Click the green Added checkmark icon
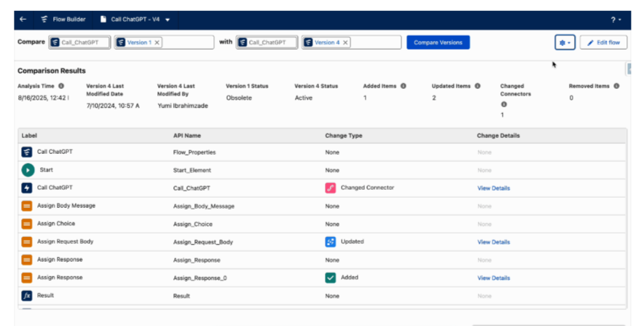Viewport: 644px width, 326px height. coord(330,278)
